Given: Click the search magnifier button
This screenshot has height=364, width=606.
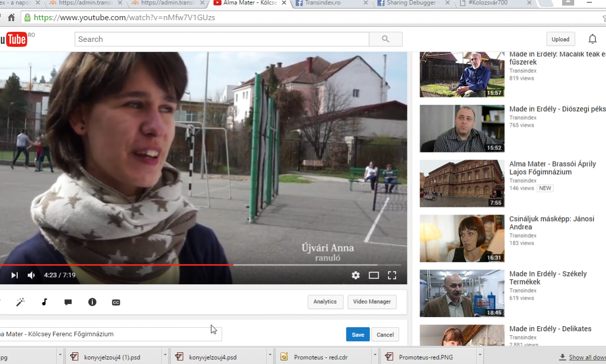Looking at the screenshot, I should (385, 39).
